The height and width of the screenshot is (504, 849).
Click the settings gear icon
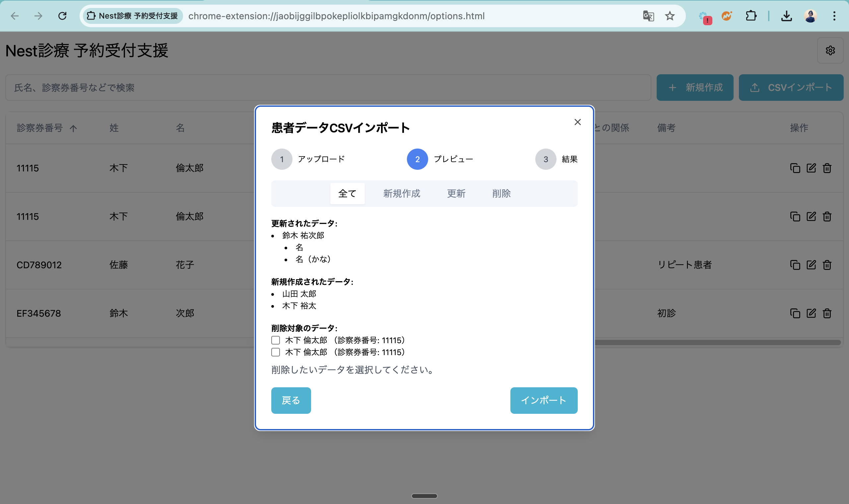[x=830, y=50]
